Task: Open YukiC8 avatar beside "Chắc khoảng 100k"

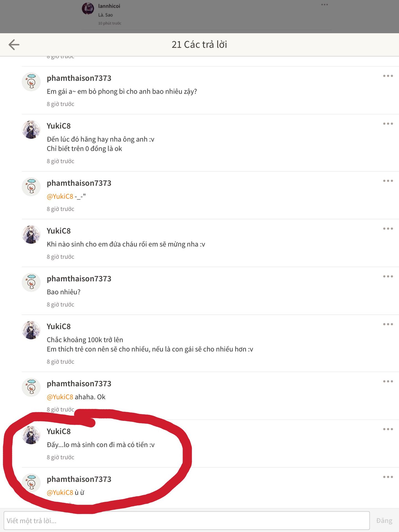Action: (x=31, y=330)
